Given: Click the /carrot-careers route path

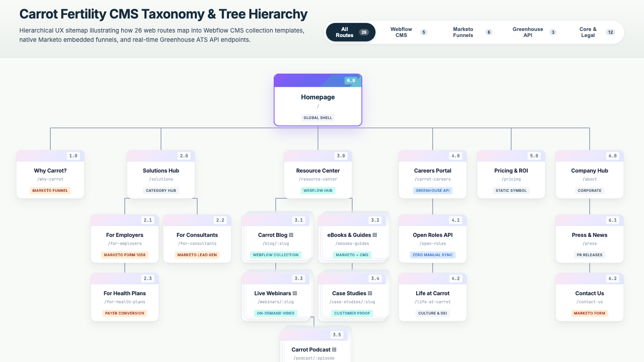Looking at the screenshot, I should [x=433, y=179].
